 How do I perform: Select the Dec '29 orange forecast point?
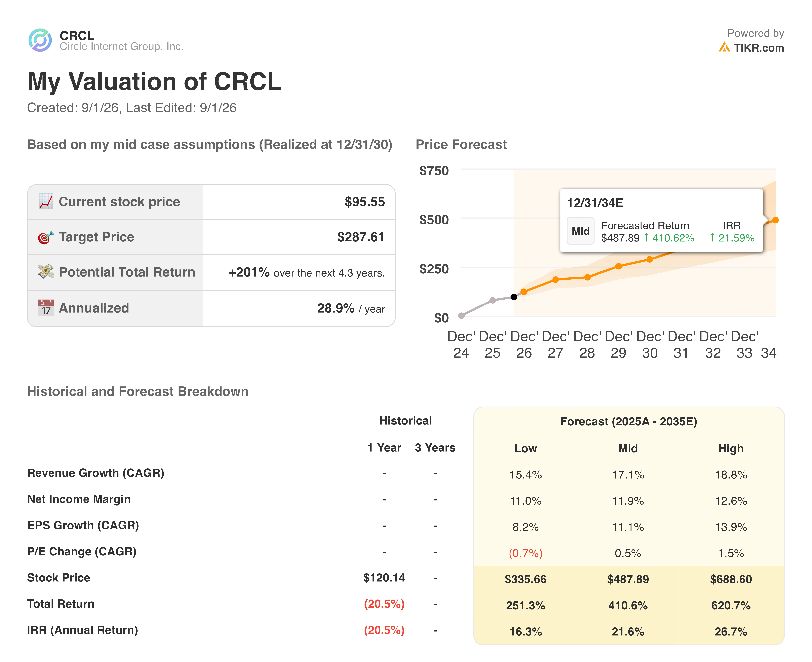[x=618, y=266]
